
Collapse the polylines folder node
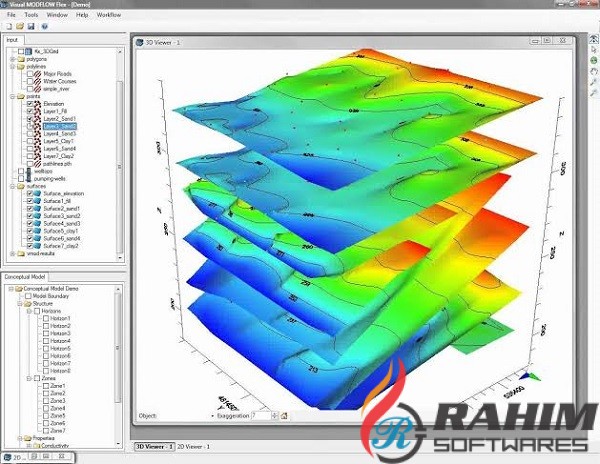point(12,67)
